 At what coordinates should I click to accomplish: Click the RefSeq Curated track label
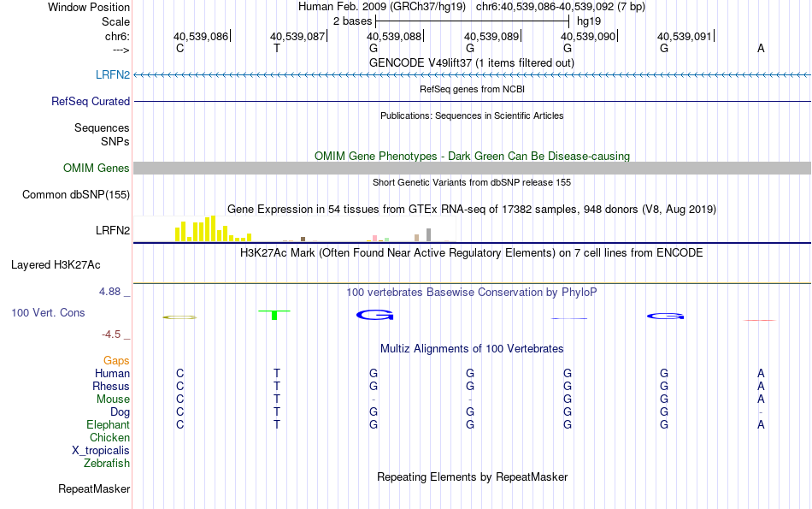90,101
